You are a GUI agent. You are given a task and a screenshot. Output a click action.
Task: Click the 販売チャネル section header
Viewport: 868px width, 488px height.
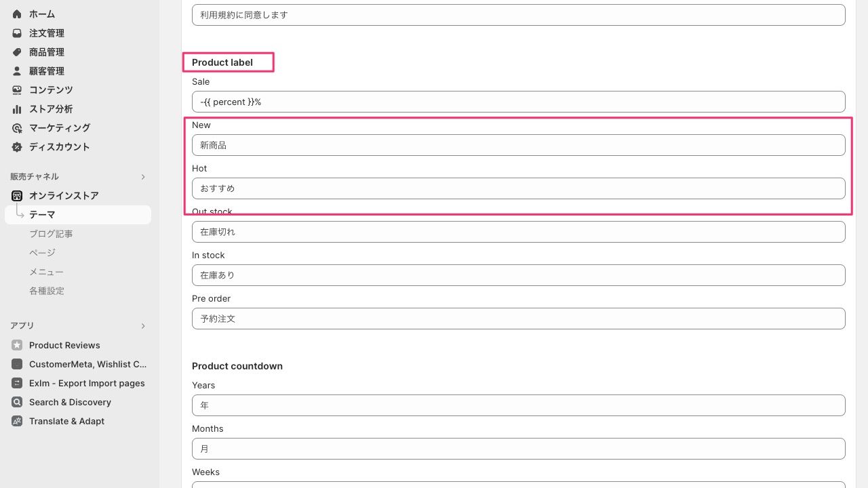click(x=35, y=177)
